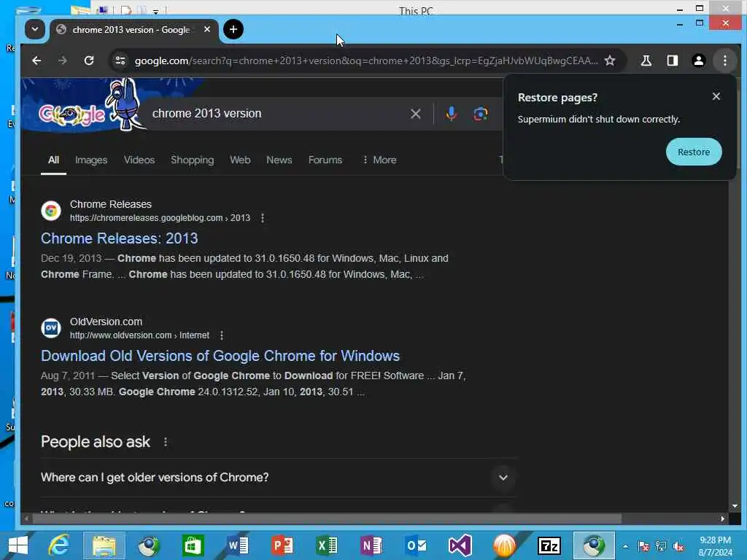747x560 pixels.
Task: Dismiss the Restore pages popup
Action: [x=716, y=97]
